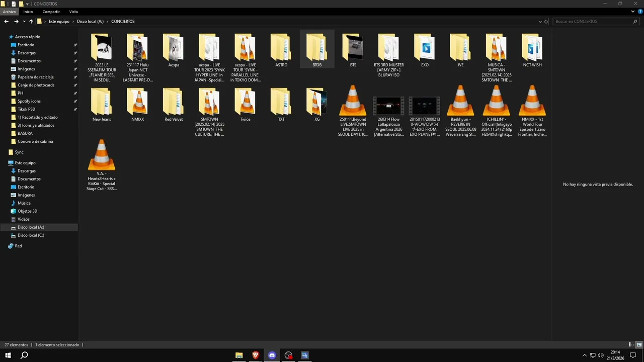Select Sync in the navigation pane
This screenshot has width=644, height=362.
(x=19, y=152)
